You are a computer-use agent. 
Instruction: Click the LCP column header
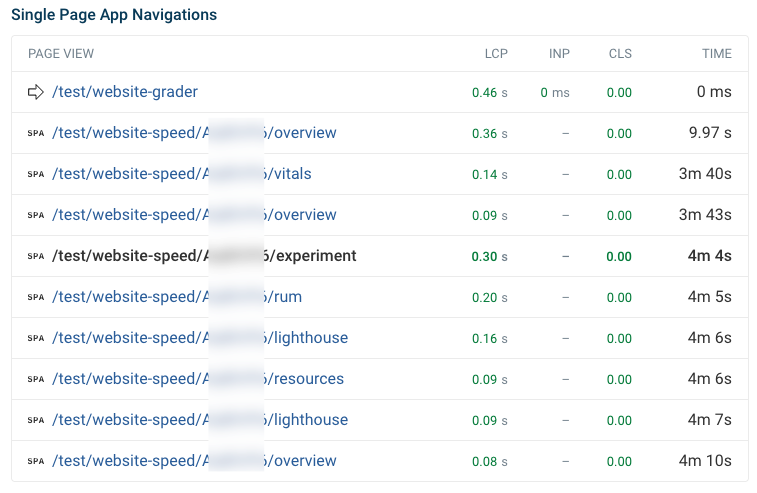click(496, 54)
